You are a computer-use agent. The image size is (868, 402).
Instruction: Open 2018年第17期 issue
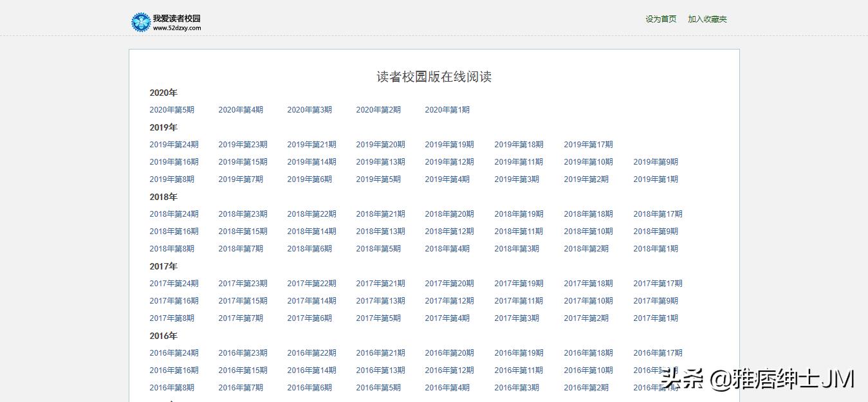tap(658, 214)
